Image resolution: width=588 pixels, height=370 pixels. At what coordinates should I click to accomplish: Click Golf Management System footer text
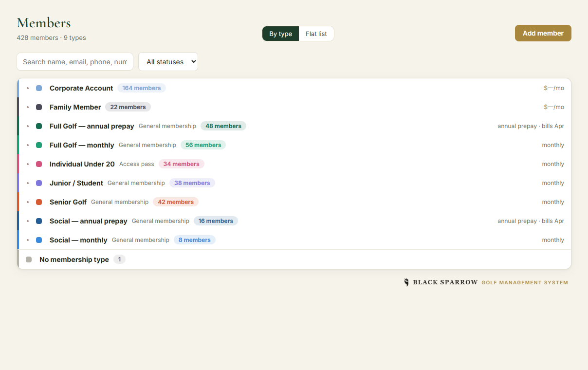tap(525, 282)
